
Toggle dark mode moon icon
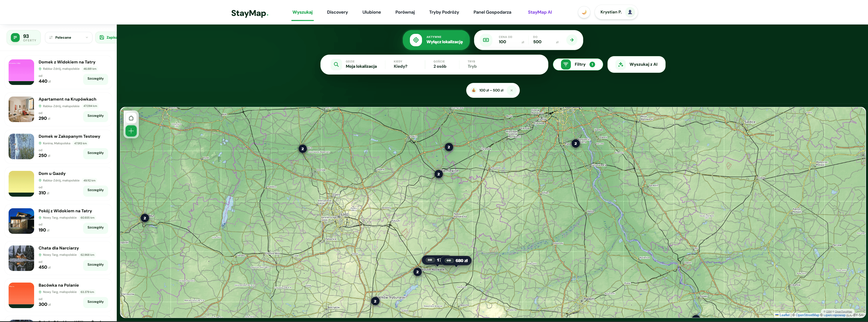point(584,12)
